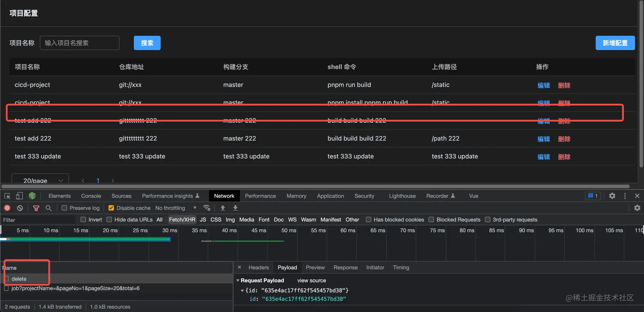Activate the inspect element picker icon
644x312 pixels.
click(x=7, y=196)
